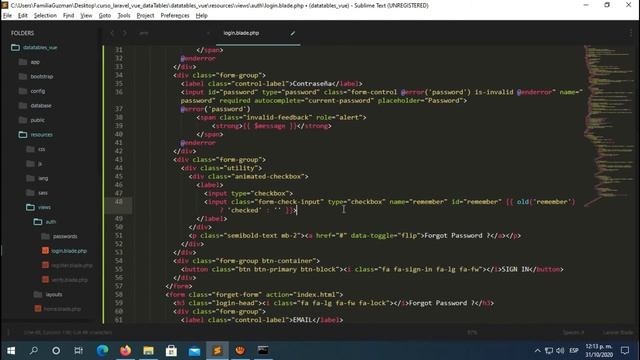Click unsaved pencil icon on login.blade.php tab
This screenshot has height=360, width=640.
pyautogui.click(x=293, y=33)
